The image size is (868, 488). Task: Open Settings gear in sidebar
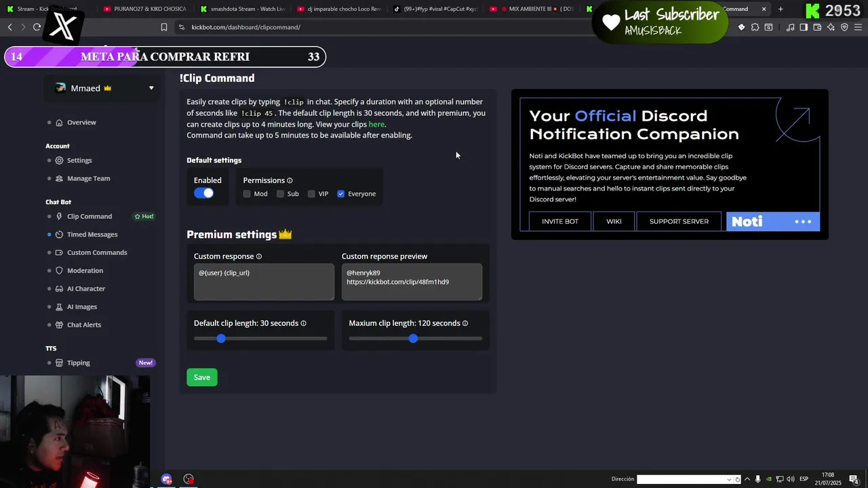(x=60, y=161)
